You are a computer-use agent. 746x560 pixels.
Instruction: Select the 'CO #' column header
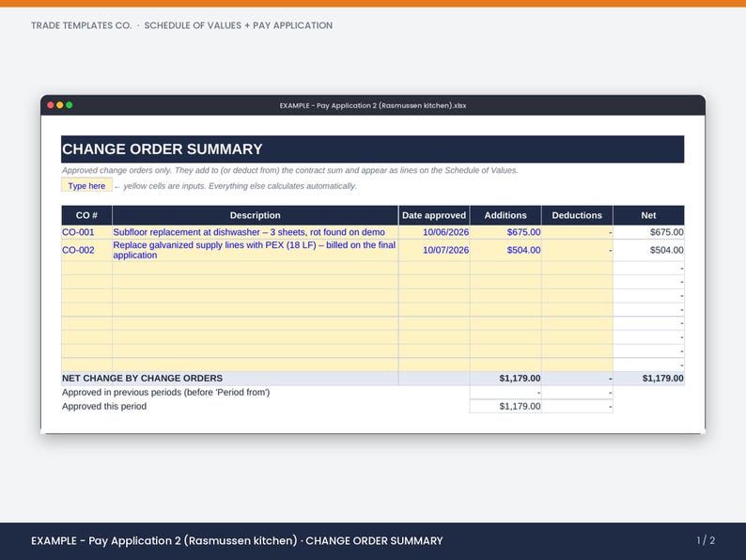(x=86, y=215)
